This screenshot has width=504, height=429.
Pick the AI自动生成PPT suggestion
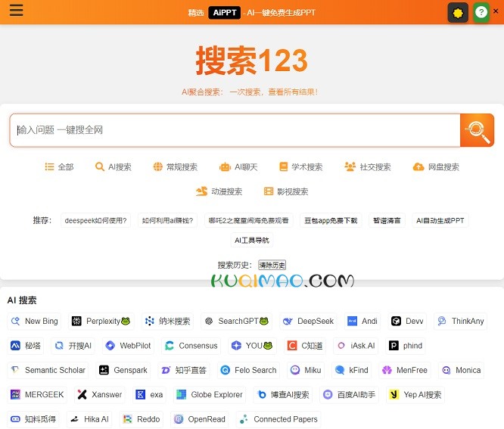pyautogui.click(x=440, y=220)
